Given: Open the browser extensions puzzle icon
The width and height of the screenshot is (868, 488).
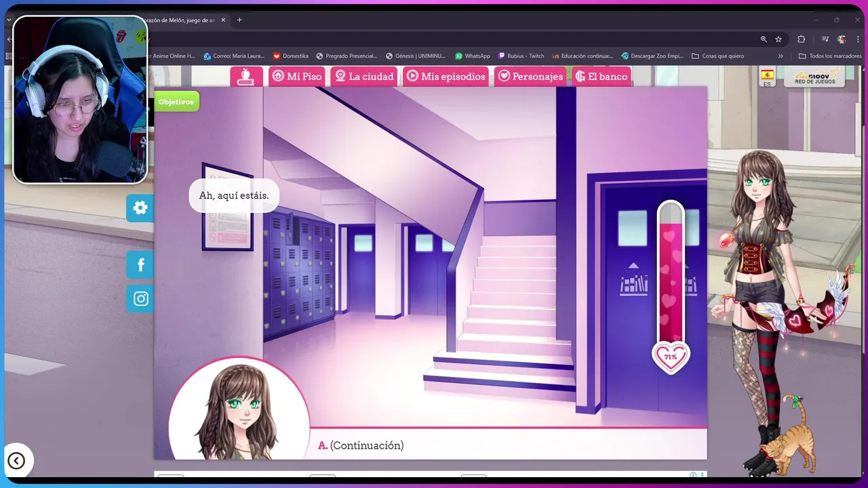Looking at the screenshot, I should click(x=801, y=39).
